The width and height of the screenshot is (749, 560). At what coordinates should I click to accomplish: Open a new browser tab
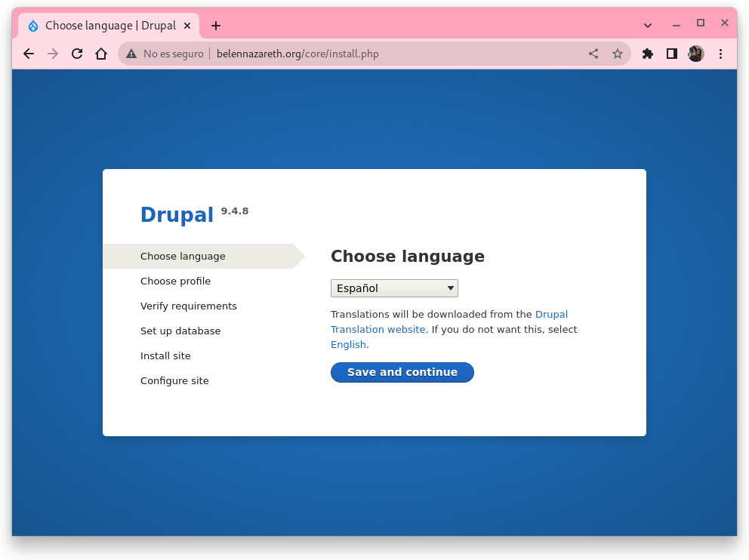click(216, 26)
